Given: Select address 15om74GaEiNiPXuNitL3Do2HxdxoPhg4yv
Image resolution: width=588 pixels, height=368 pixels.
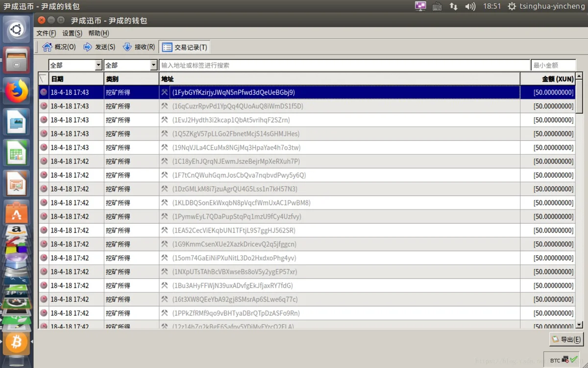Looking at the screenshot, I should (x=234, y=258).
